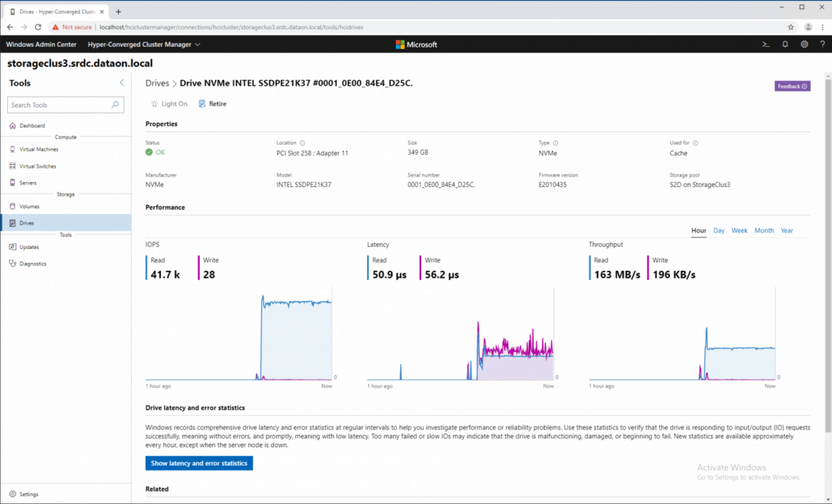Click the Type info icon
The height and width of the screenshot is (504, 832).
555,143
